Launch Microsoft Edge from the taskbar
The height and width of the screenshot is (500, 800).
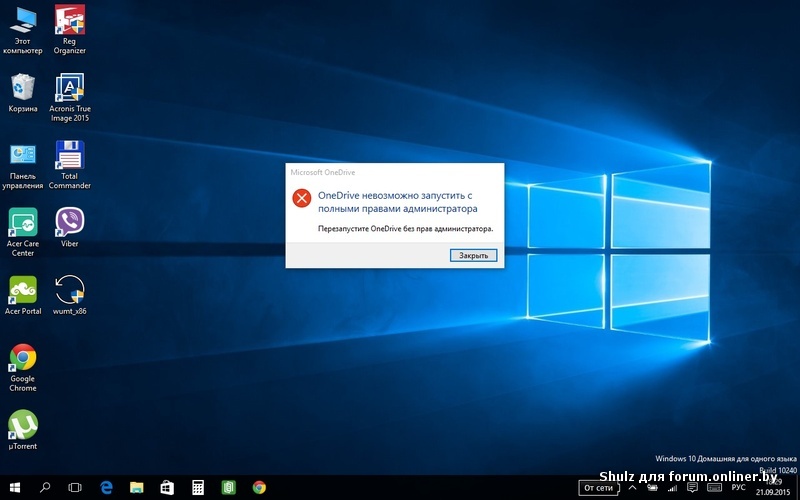coord(106,487)
